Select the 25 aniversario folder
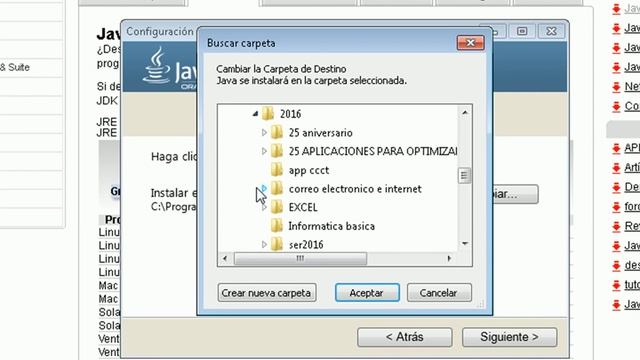The width and height of the screenshot is (640, 360). tap(320, 133)
